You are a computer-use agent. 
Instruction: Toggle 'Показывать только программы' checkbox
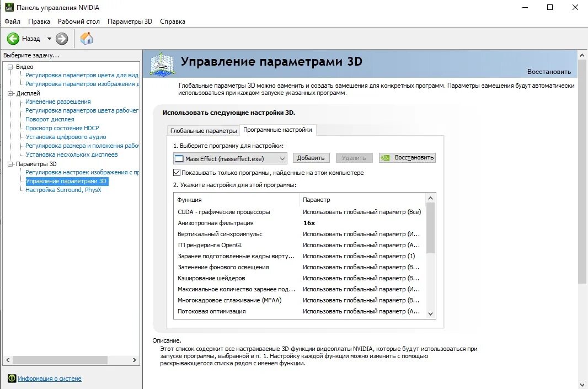pos(177,173)
